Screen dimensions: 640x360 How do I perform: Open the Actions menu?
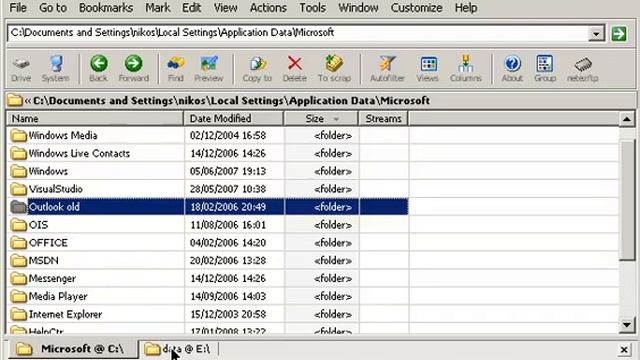(x=268, y=8)
